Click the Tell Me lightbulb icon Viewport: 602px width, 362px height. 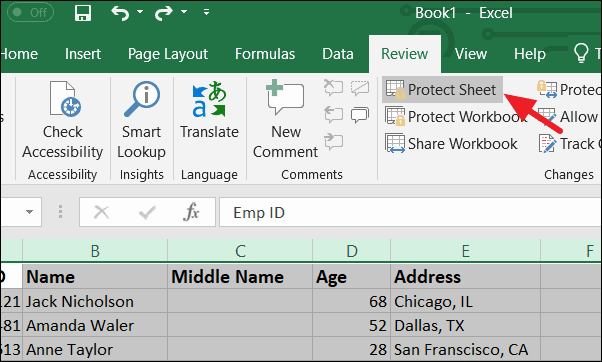[x=581, y=53]
